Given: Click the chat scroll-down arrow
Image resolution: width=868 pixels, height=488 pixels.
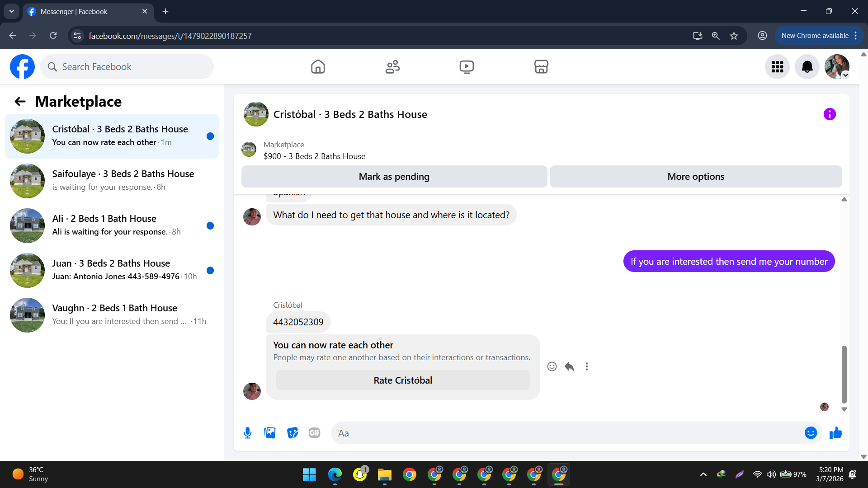Looking at the screenshot, I should coord(844,409).
